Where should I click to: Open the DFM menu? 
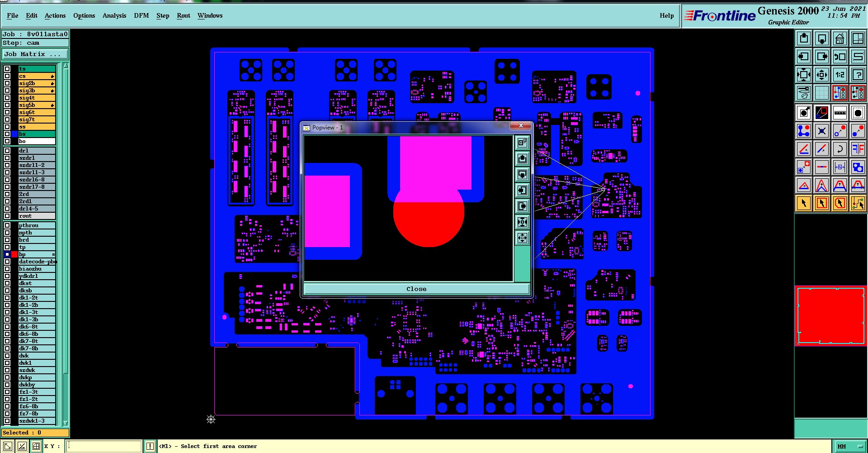tap(142, 15)
